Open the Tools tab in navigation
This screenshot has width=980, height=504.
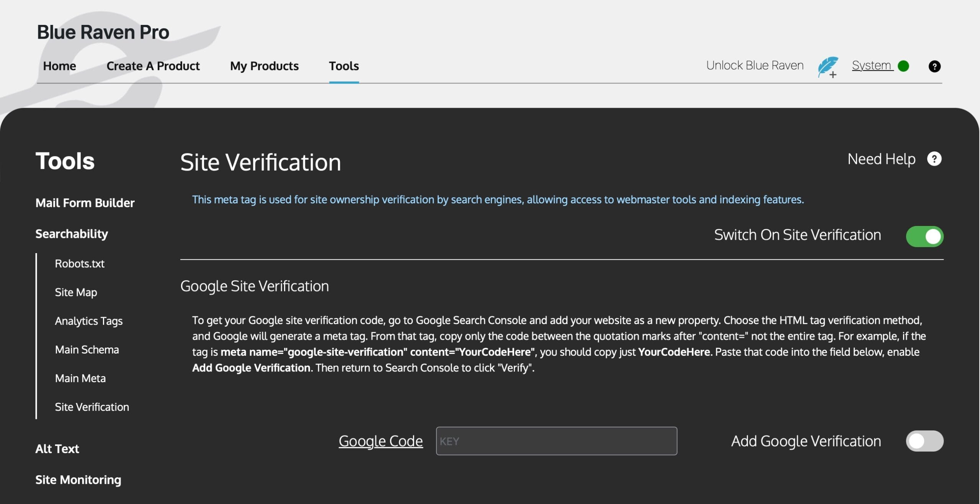[x=343, y=66]
